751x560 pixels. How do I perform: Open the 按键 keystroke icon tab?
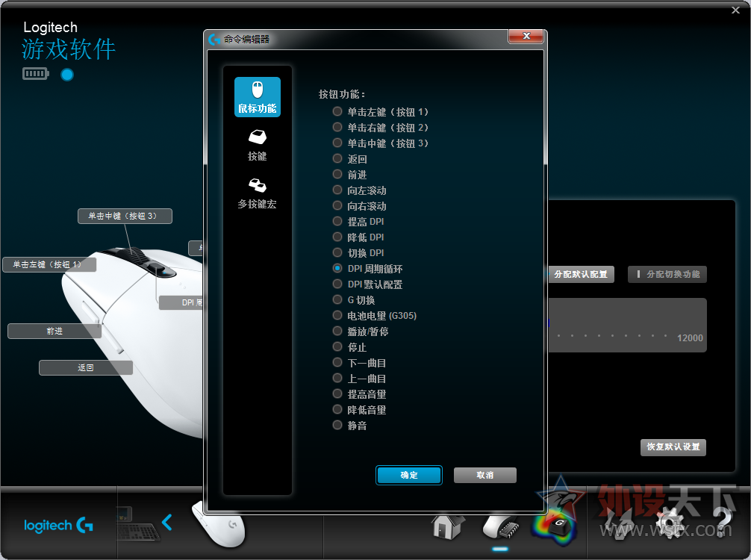click(258, 145)
